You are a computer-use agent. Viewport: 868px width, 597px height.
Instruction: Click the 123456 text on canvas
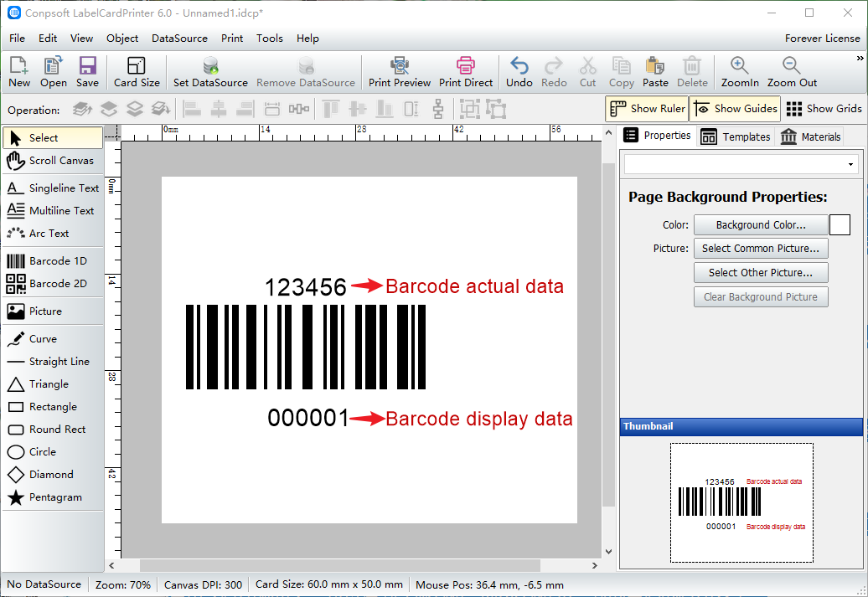306,288
